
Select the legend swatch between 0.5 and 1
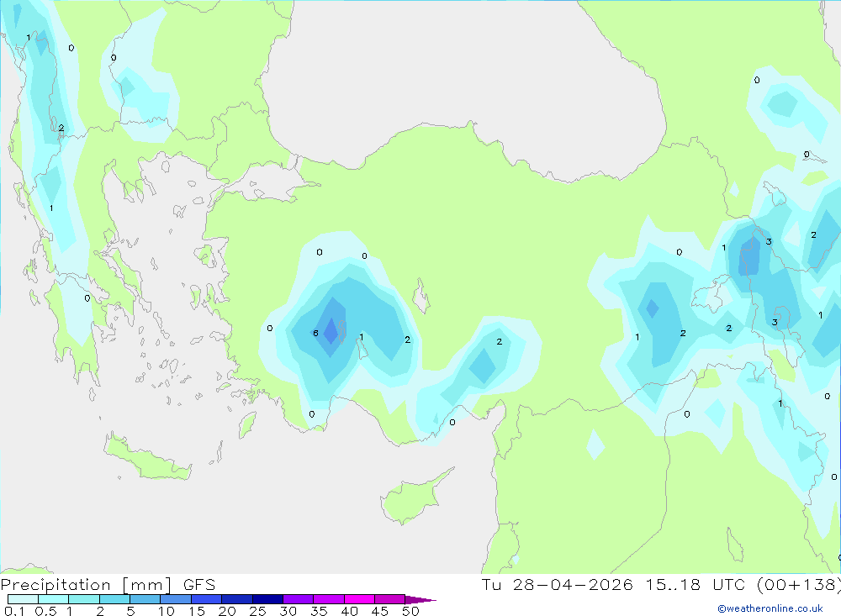(54, 599)
